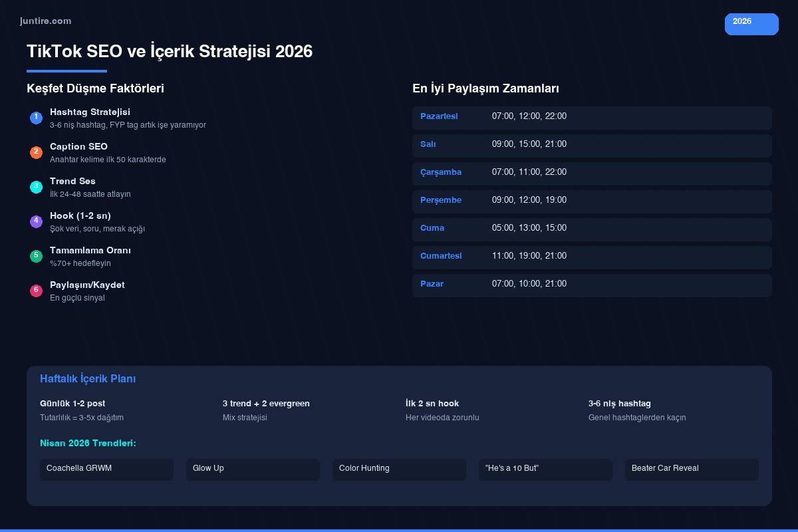Click the 3-6 niş hashtag plan item

pos(620,404)
